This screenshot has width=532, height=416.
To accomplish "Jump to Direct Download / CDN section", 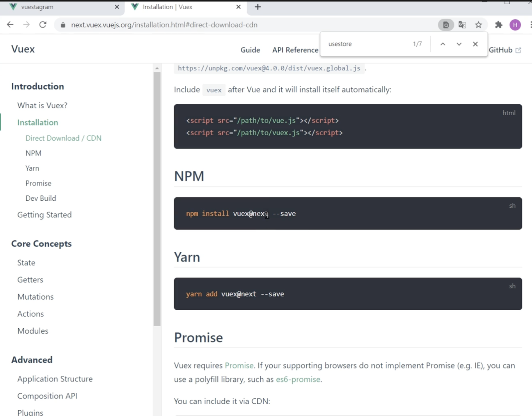I will (64, 138).
